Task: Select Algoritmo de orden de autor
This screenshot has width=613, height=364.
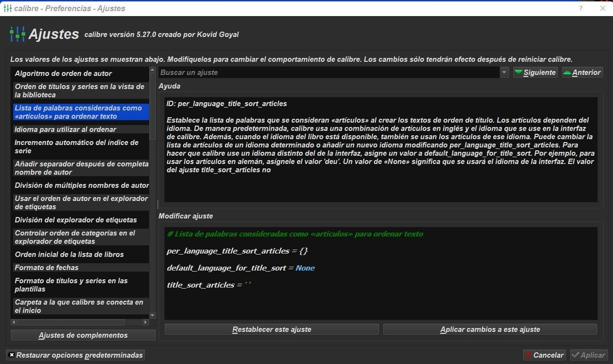Action: pos(81,73)
